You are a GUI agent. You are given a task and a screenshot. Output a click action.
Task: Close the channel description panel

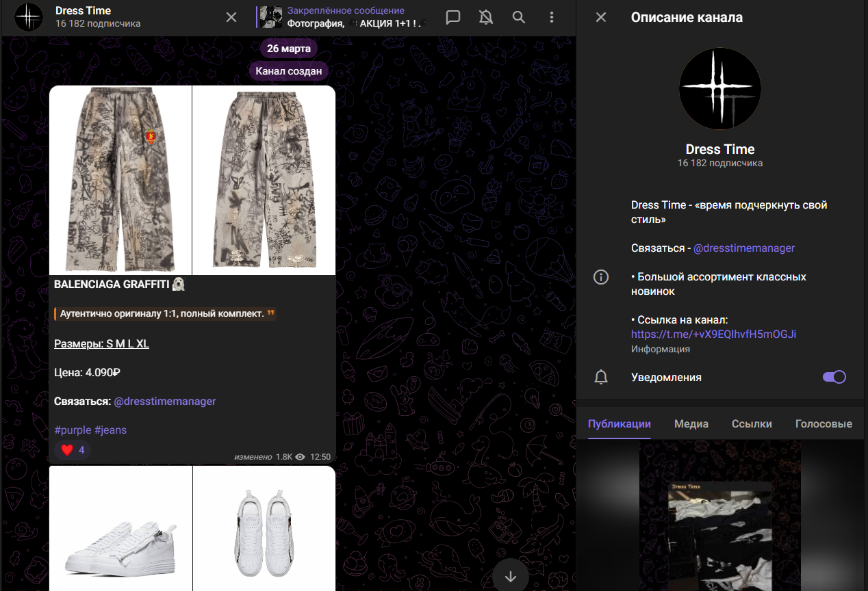pos(601,17)
